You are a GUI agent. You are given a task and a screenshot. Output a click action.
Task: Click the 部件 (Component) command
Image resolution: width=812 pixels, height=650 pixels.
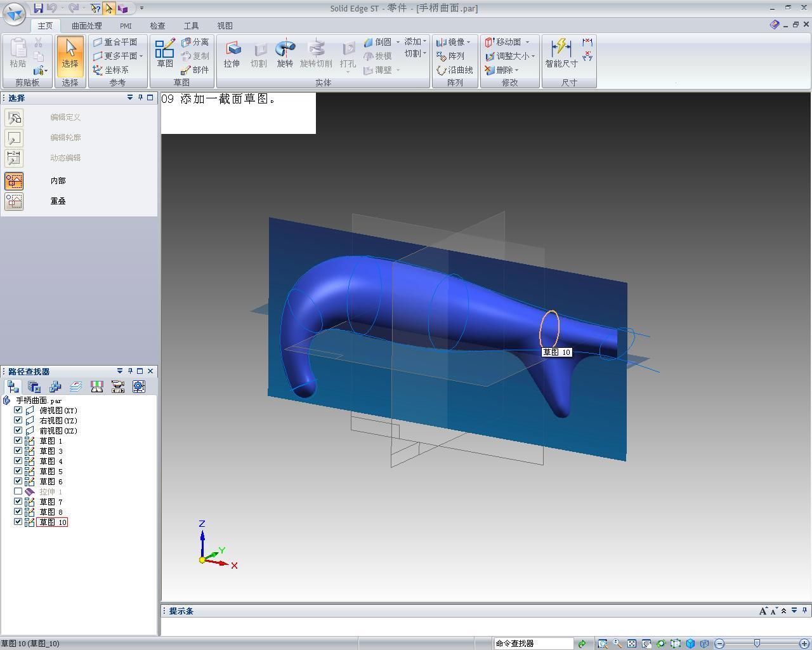coord(195,70)
